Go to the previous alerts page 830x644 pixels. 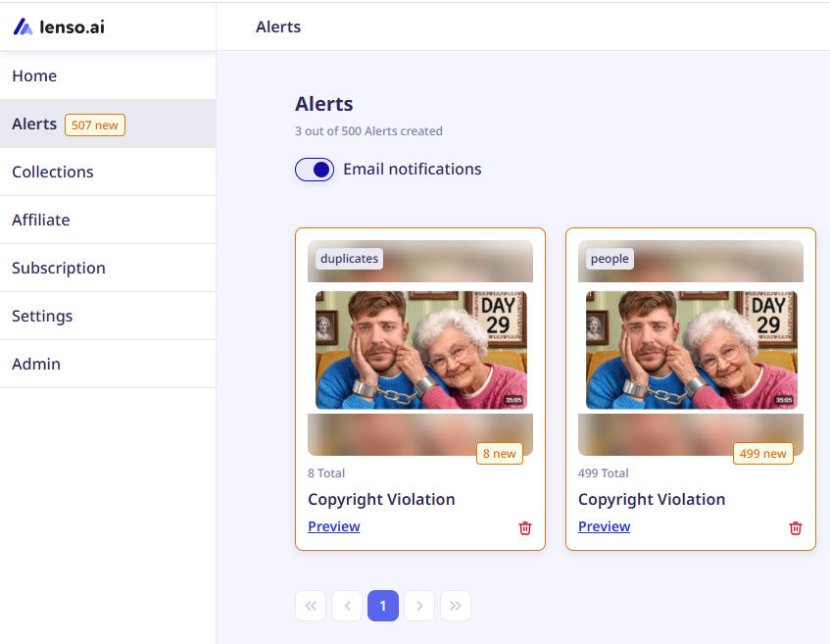point(347,606)
